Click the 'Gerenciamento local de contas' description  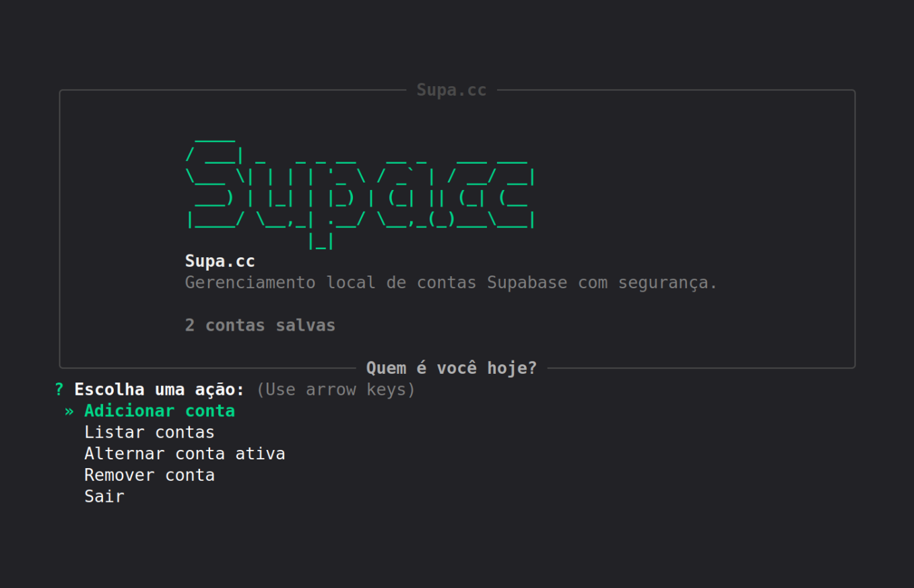(451, 283)
